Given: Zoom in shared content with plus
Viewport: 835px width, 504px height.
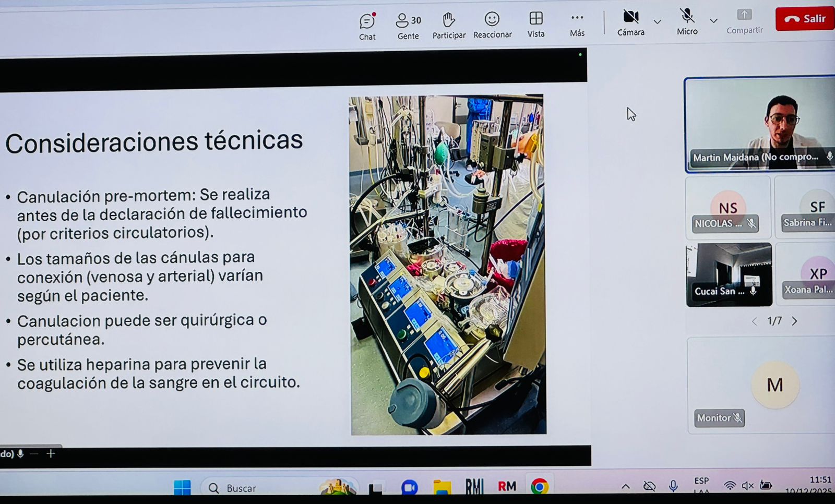Looking at the screenshot, I should 51,454.
